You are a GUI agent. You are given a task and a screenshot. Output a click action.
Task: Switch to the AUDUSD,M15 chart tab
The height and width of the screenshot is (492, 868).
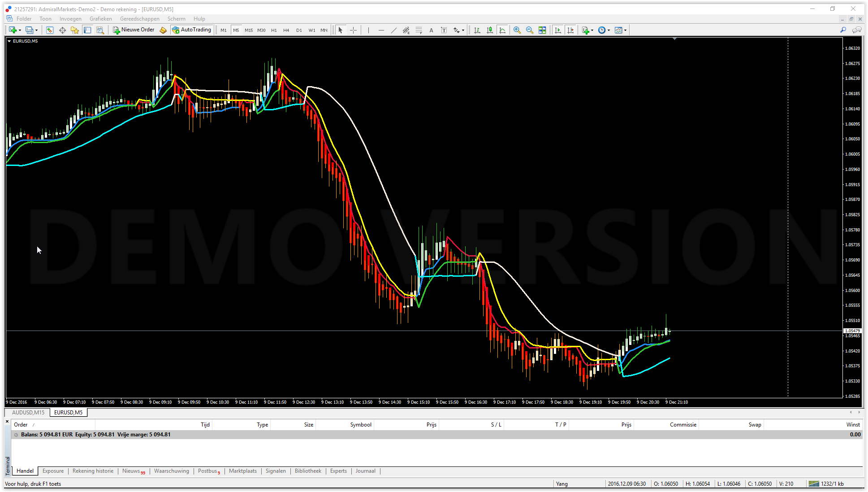[28, 412]
